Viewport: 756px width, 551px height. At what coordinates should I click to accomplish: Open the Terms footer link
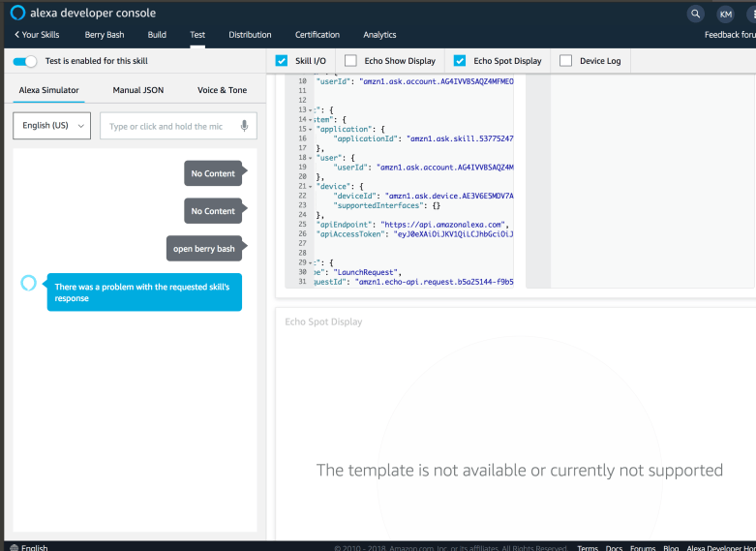coord(588,548)
